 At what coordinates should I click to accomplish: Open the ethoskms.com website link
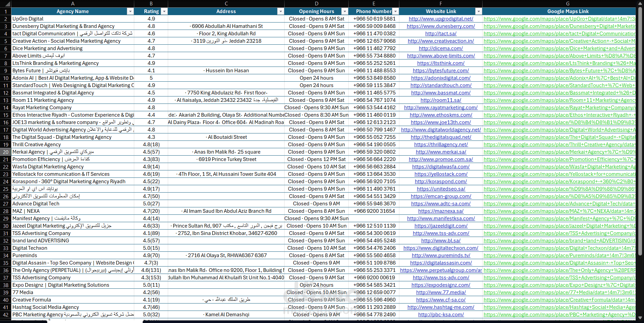click(x=441, y=115)
